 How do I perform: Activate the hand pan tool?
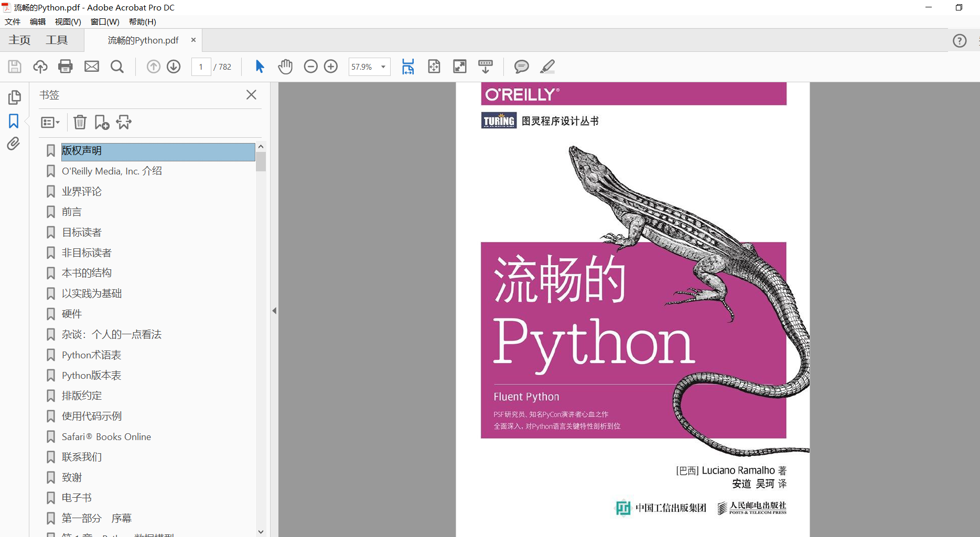(285, 67)
